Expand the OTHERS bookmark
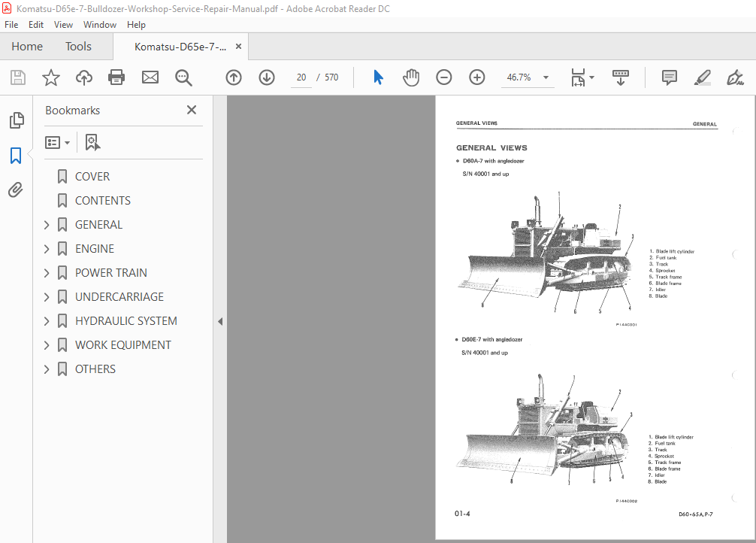Image resolution: width=756 pixels, height=543 pixels. pyautogui.click(x=47, y=369)
